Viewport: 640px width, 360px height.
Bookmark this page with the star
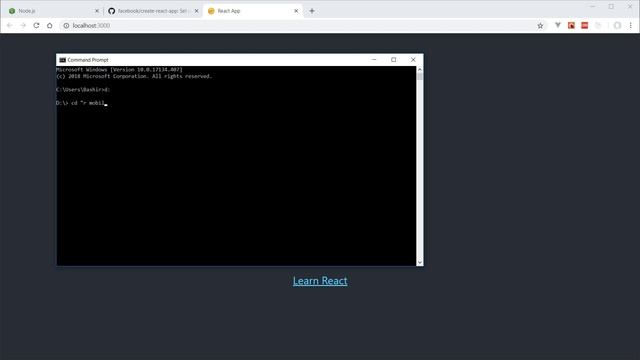point(540,25)
